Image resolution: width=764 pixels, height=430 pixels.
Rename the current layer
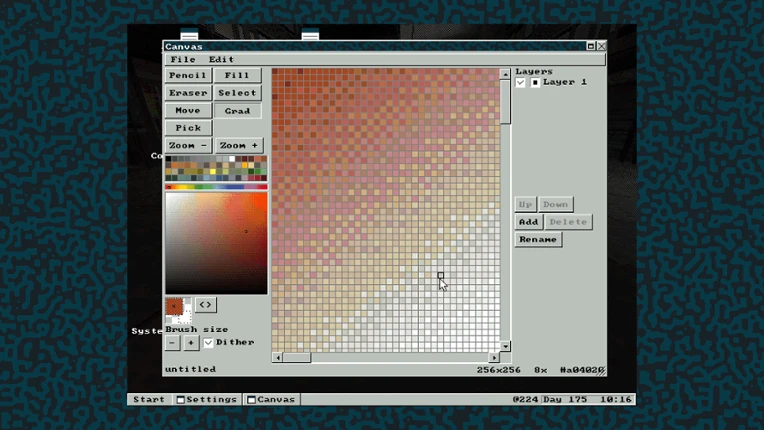538,240
